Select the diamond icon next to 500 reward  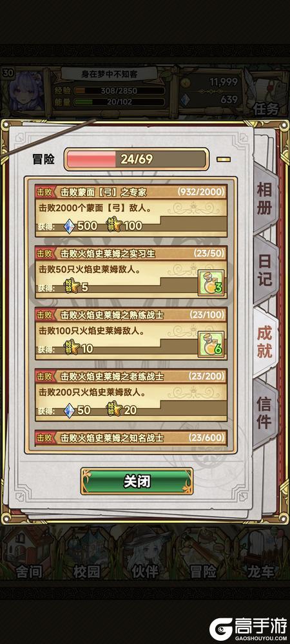click(x=70, y=225)
